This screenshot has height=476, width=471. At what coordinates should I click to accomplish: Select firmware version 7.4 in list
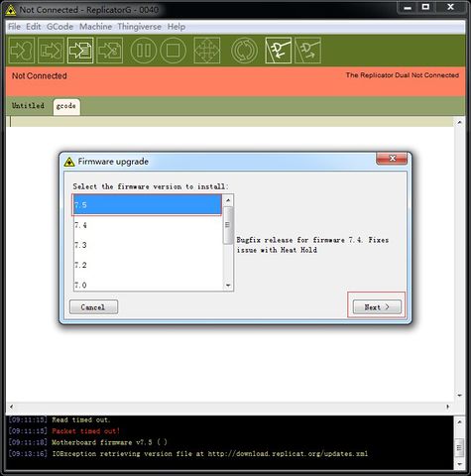pyautogui.click(x=148, y=225)
